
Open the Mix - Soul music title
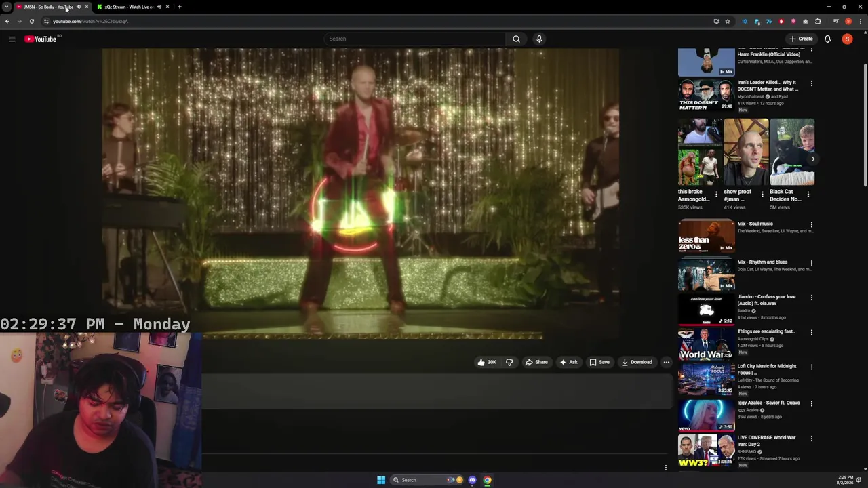(755, 224)
